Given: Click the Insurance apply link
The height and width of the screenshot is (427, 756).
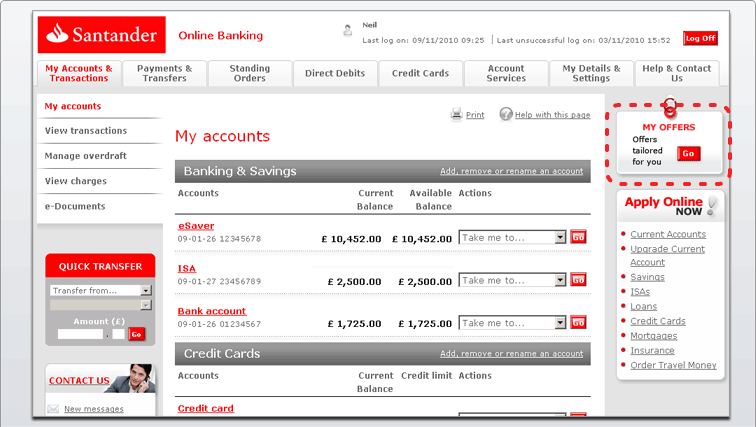Looking at the screenshot, I should click(x=652, y=350).
